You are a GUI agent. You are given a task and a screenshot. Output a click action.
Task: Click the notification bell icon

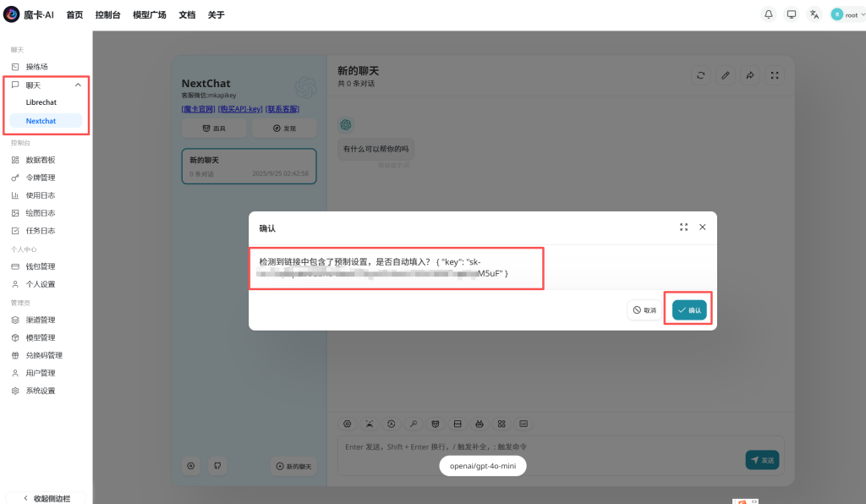pos(769,14)
